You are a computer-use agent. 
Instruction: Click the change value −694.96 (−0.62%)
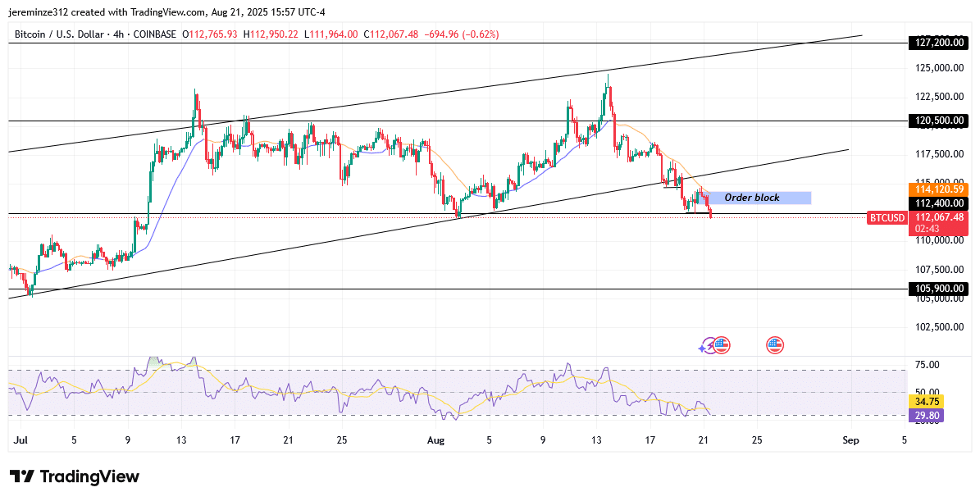pyautogui.click(x=461, y=34)
